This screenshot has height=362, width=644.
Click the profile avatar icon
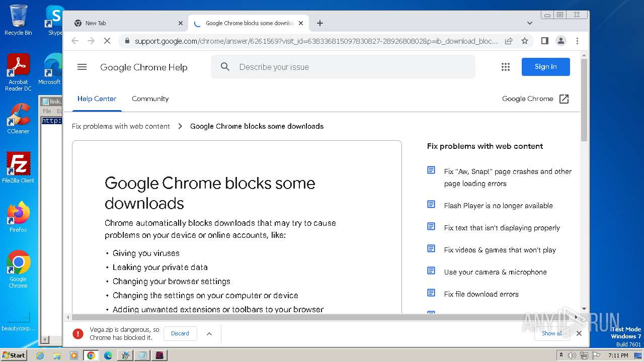(560, 41)
